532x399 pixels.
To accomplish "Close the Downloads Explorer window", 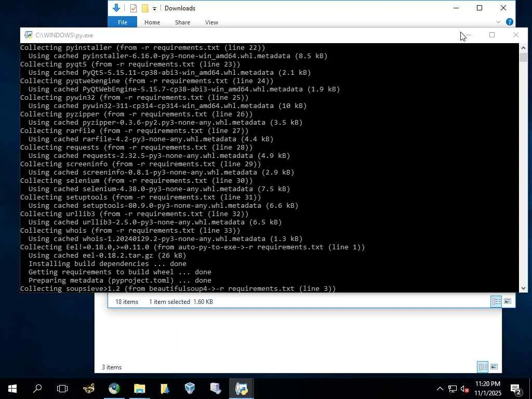I will (x=503, y=8).
